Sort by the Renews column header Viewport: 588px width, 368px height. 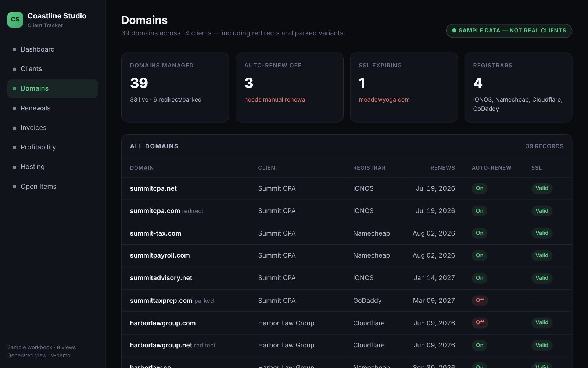pyautogui.click(x=442, y=168)
